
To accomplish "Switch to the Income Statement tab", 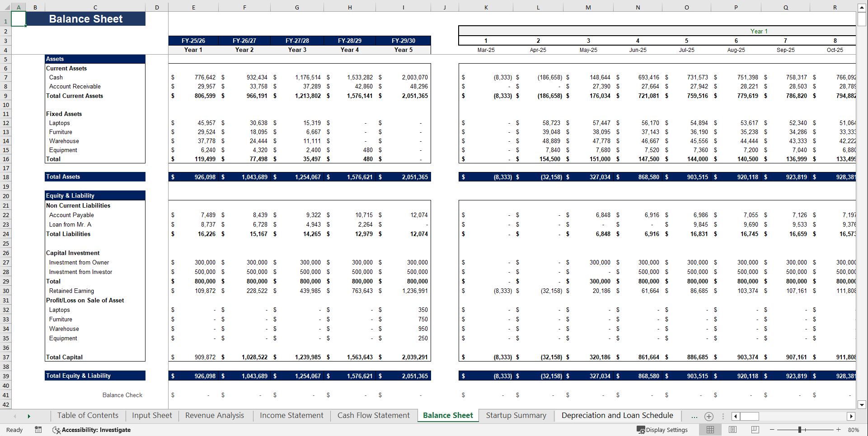I will tap(291, 415).
